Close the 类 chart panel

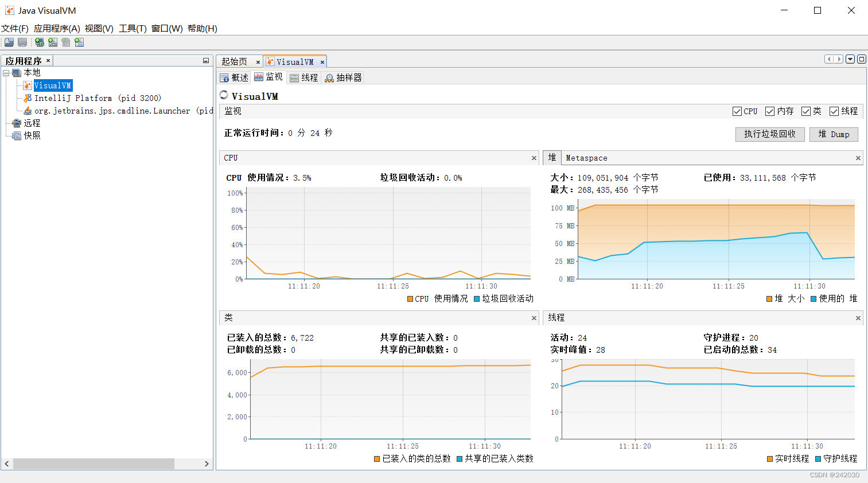tap(534, 318)
